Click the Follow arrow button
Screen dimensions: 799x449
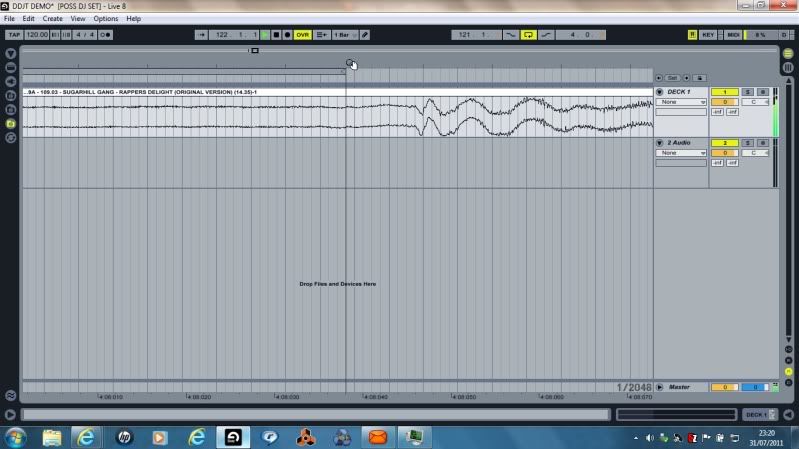(x=201, y=35)
